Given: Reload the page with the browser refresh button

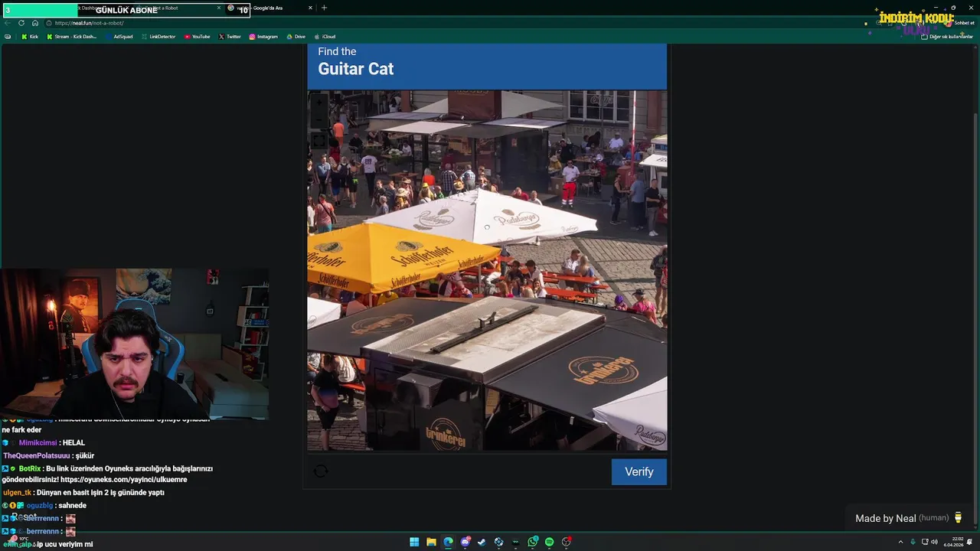Looking at the screenshot, I should click(21, 23).
